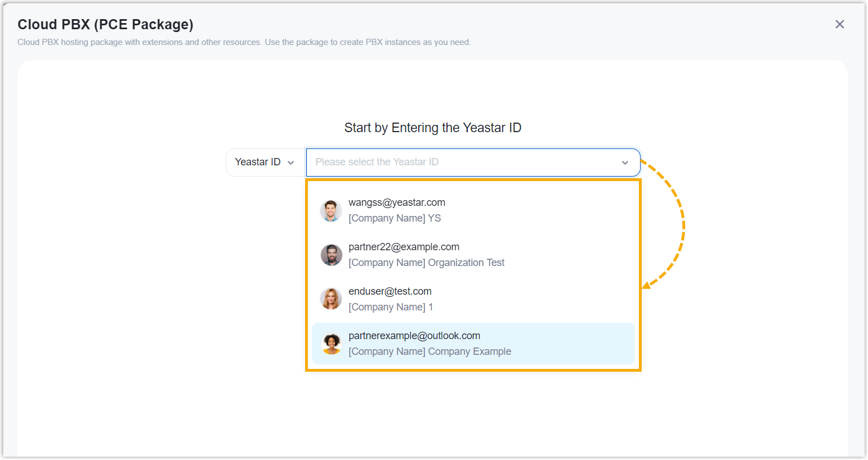Click the avatar for enduser@test.com
Viewport: 868px width, 460px height.
coord(331,299)
